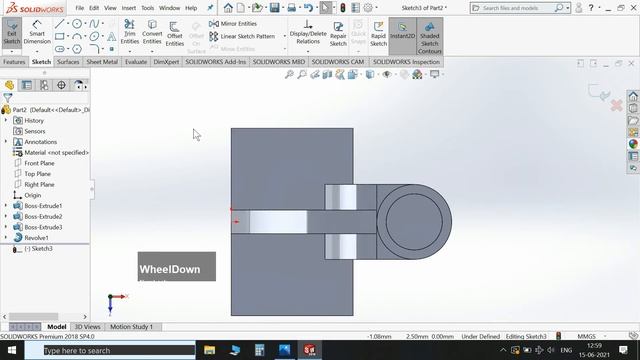Expand the Boss-Extrude2 feature

pyautogui.click(x=6, y=216)
